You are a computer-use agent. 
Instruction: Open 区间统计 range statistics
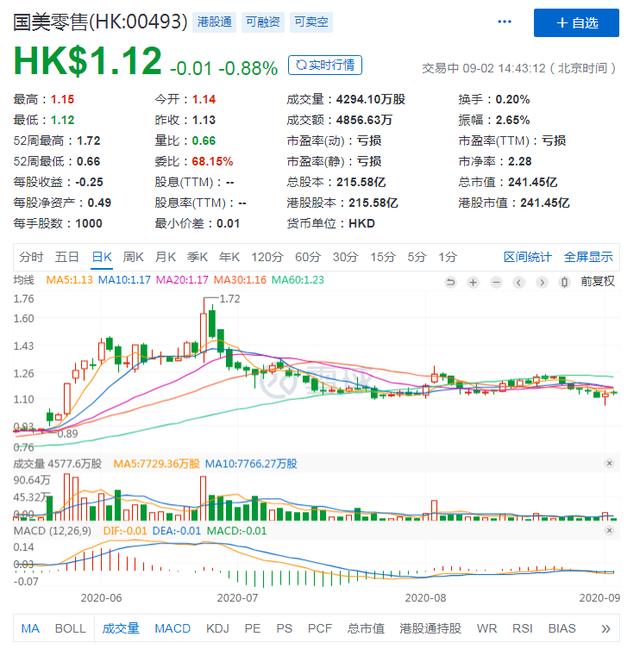tap(527, 257)
